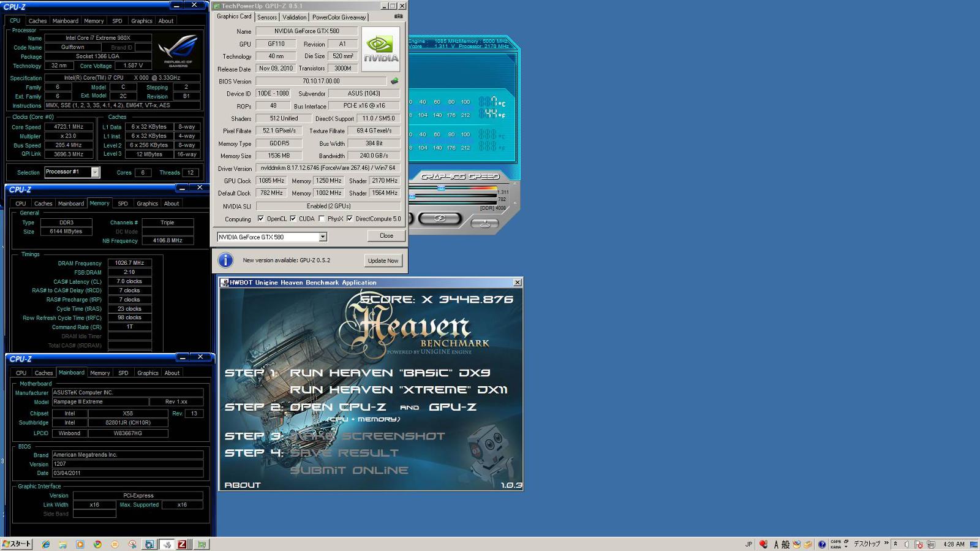Screen dimensions: 980x551
Task: Open Graphics tab in bottom CPU-Z window
Action: tap(148, 373)
